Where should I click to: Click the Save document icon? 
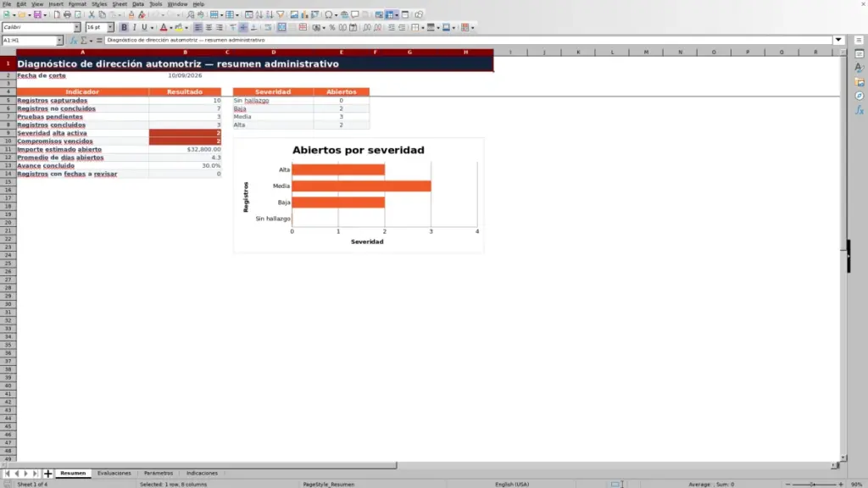tap(37, 14)
